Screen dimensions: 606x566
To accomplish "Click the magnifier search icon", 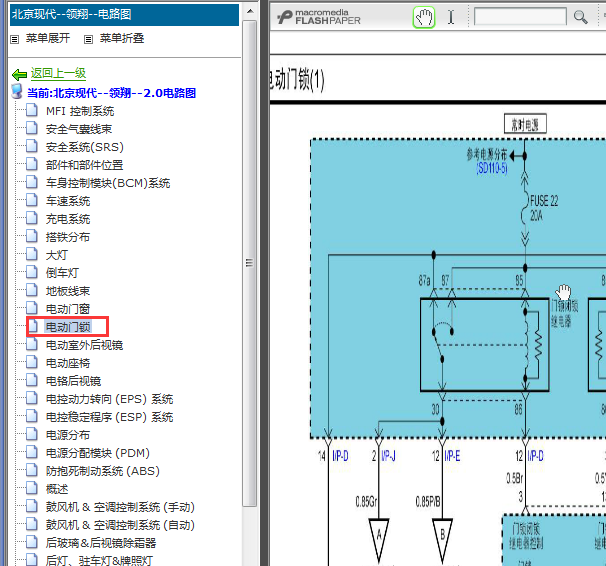I will 580,17.
